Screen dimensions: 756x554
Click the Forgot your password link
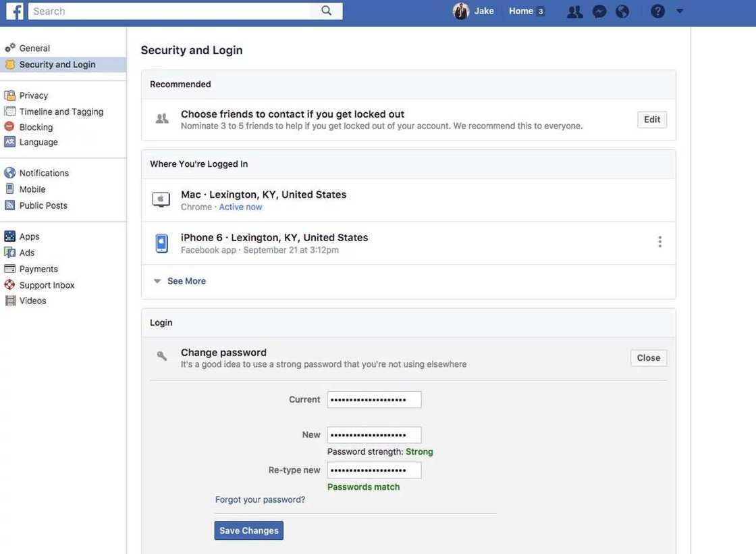click(260, 499)
